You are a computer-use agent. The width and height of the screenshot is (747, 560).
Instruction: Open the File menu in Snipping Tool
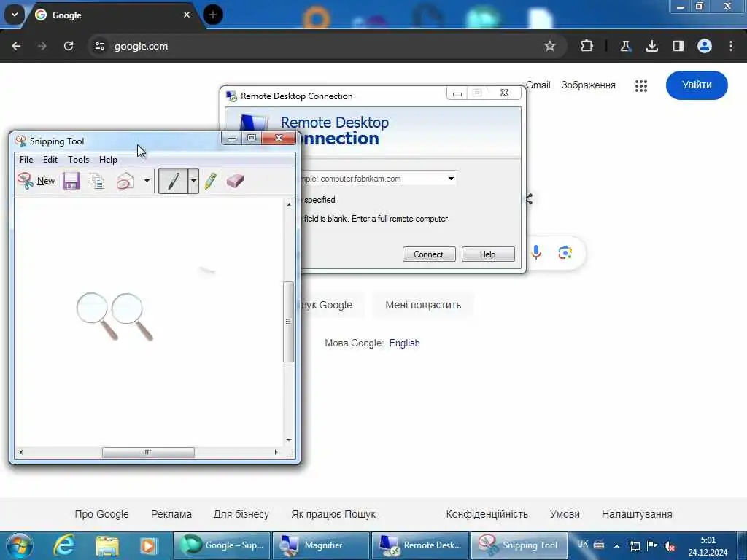point(26,160)
